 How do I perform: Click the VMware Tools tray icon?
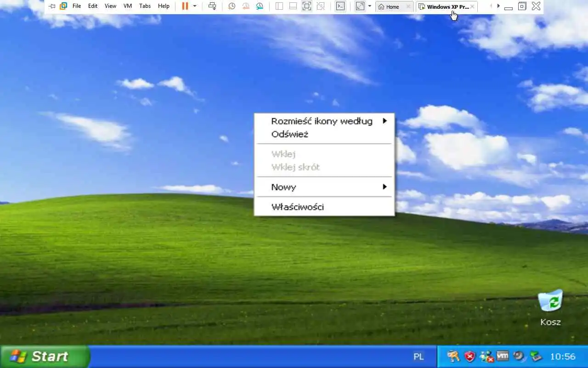pyautogui.click(x=503, y=356)
